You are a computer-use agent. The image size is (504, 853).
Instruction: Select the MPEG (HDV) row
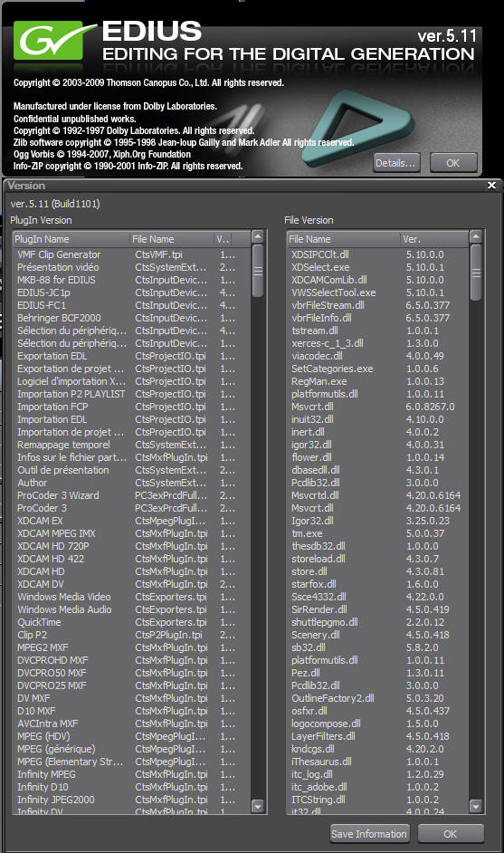pos(131,736)
